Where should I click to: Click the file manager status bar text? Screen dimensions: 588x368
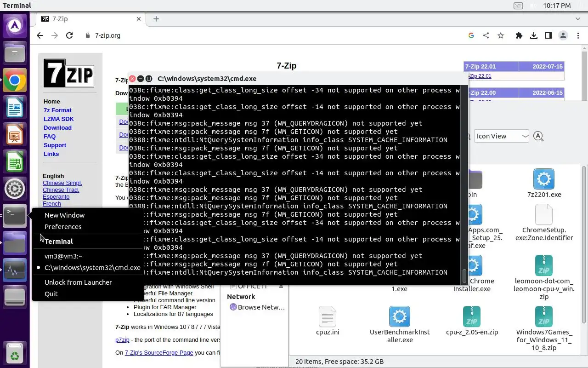339,362
